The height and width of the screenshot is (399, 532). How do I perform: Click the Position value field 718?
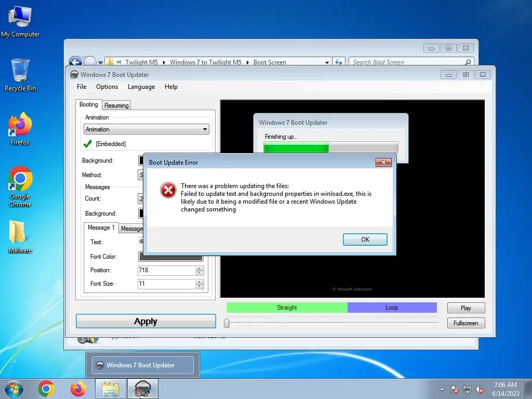click(x=166, y=270)
